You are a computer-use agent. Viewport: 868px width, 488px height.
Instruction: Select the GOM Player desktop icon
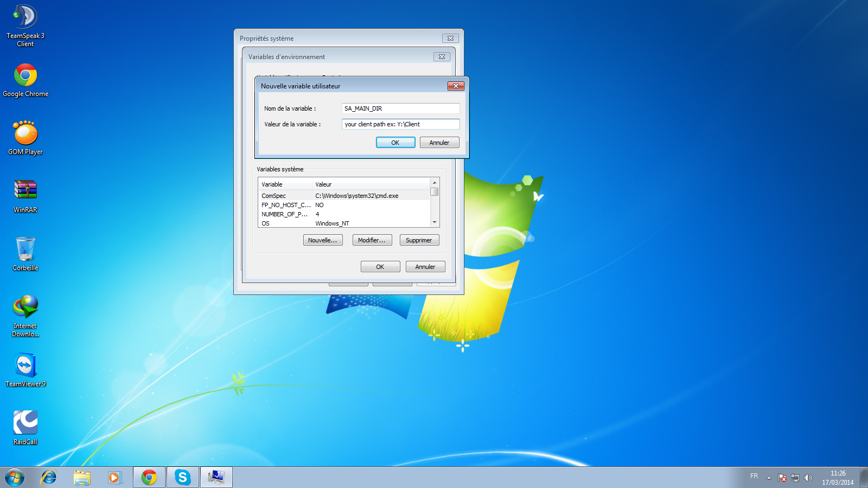[25, 138]
